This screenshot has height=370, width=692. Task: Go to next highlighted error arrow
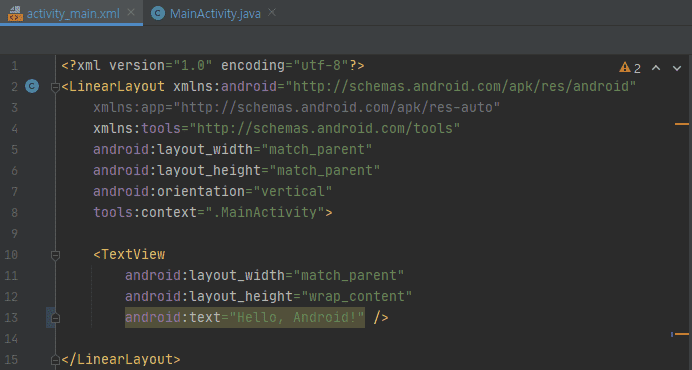(677, 68)
